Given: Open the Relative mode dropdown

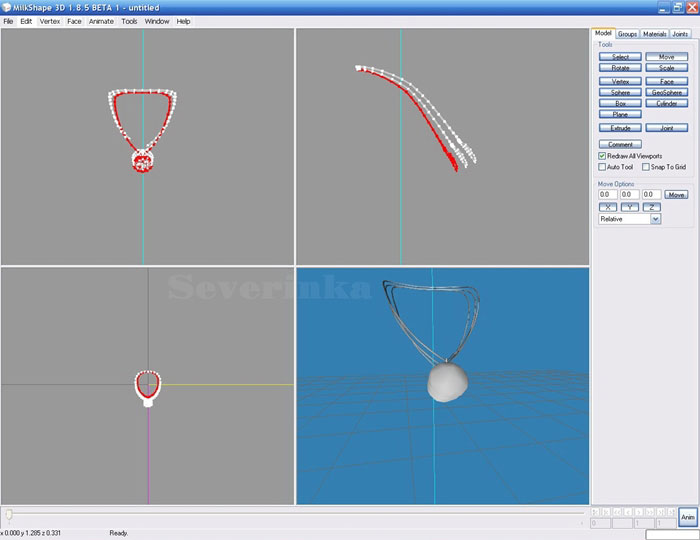Looking at the screenshot, I should (x=655, y=219).
